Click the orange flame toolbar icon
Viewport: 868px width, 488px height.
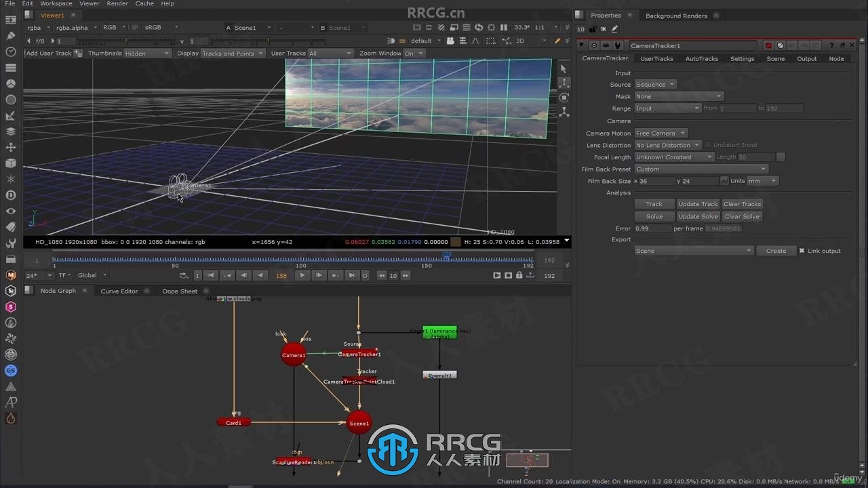coord(11,419)
